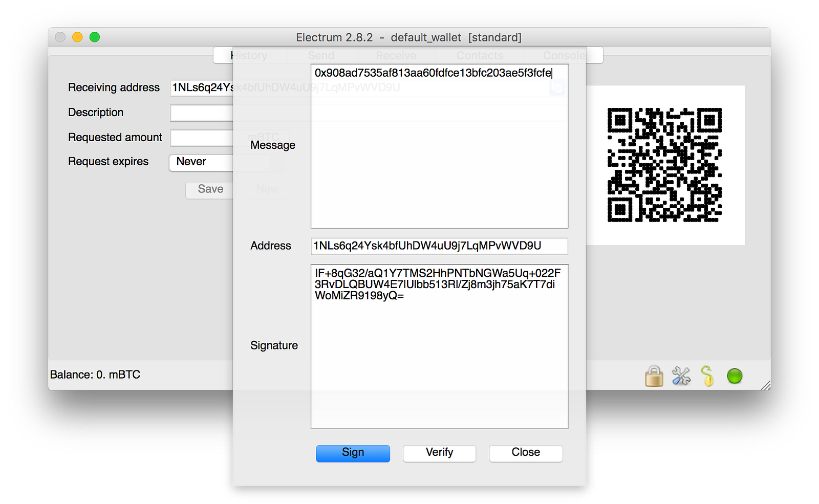This screenshot has height=504, width=819.
Task: Click the Sign button
Action: click(353, 453)
